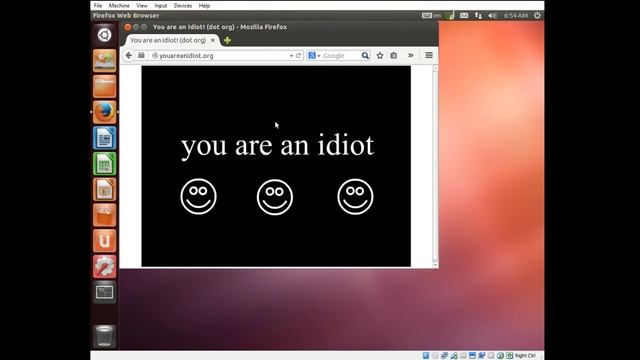Open the VirtualBox Help menu

click(204, 5)
